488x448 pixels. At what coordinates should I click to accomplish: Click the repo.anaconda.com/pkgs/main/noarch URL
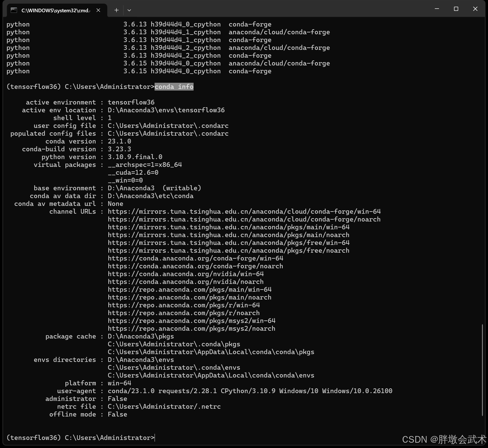pos(190,297)
